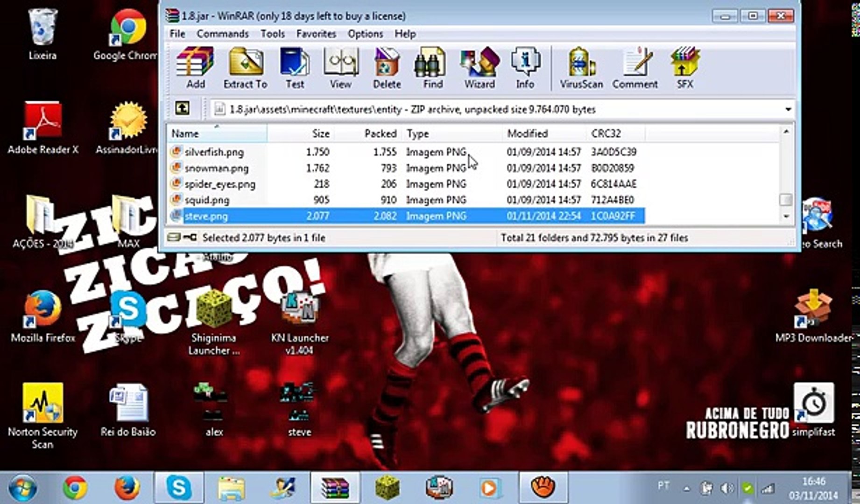Image resolution: width=860 pixels, height=504 pixels.
Task: Click the file list scroll up arrow
Action: 786,132
